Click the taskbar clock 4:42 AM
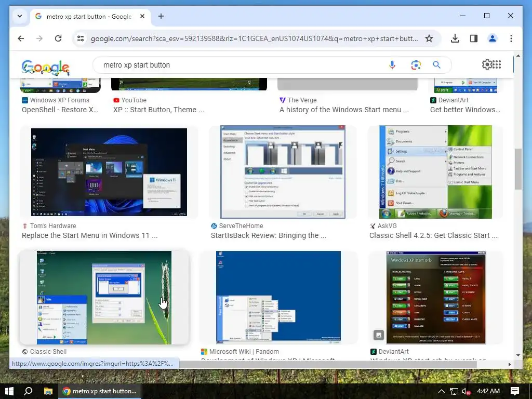This screenshot has height=399, width=532. pyautogui.click(x=488, y=391)
